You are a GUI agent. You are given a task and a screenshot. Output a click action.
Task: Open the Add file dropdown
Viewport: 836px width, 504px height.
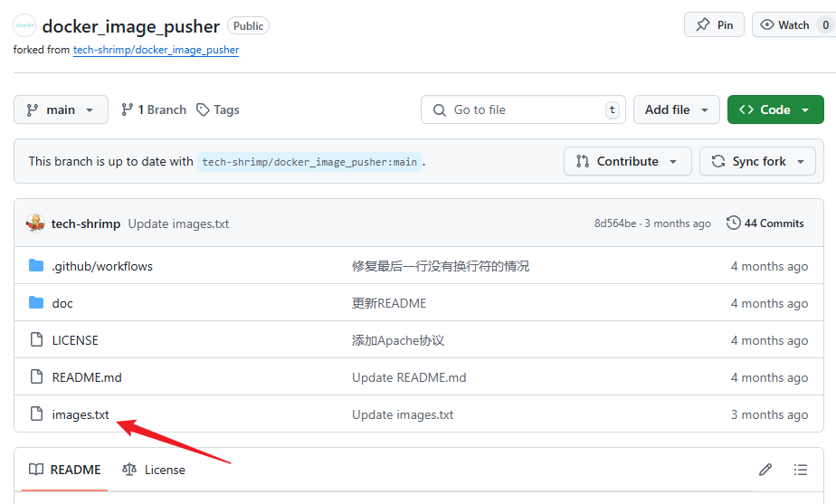pos(676,109)
